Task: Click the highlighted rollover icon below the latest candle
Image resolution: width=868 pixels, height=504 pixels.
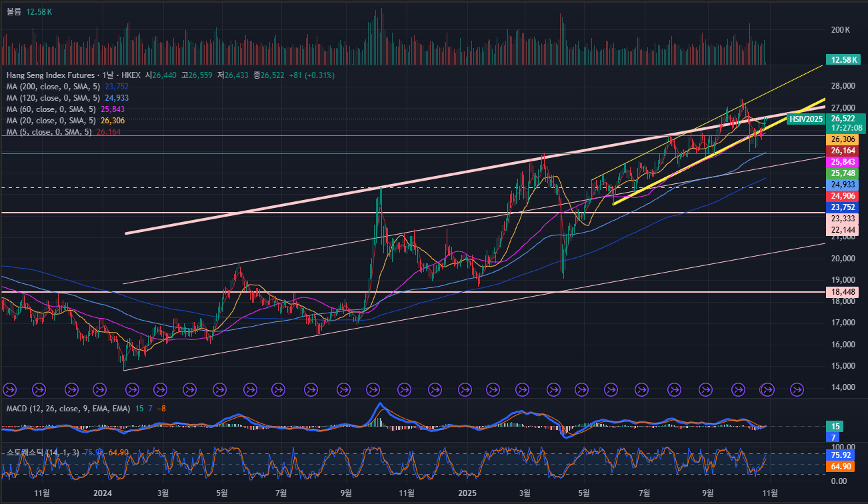Action: (767, 389)
